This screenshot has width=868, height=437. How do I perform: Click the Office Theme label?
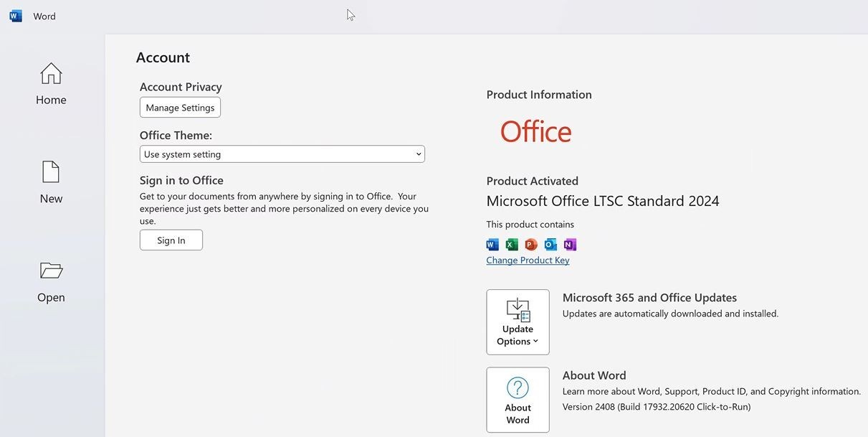point(176,136)
